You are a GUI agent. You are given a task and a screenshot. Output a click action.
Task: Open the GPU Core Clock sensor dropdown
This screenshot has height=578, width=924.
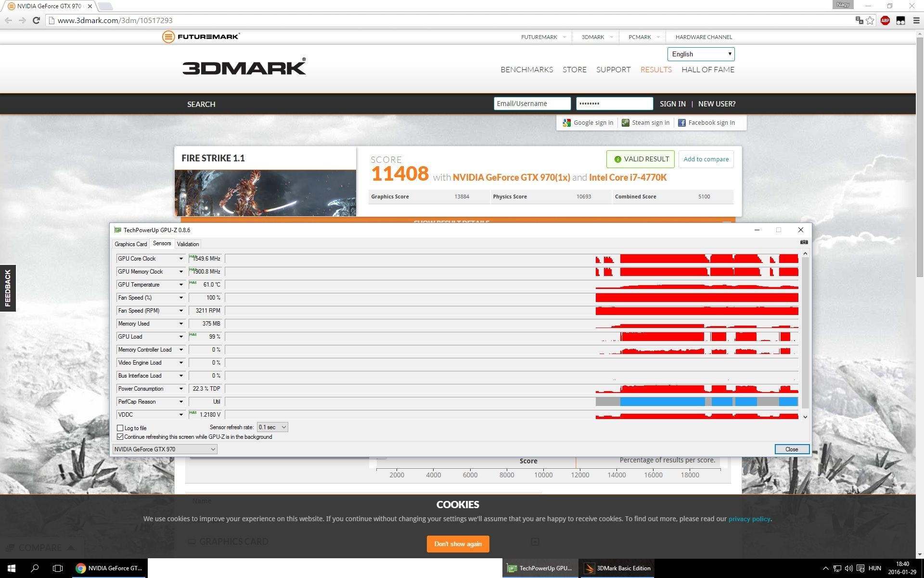coord(181,259)
